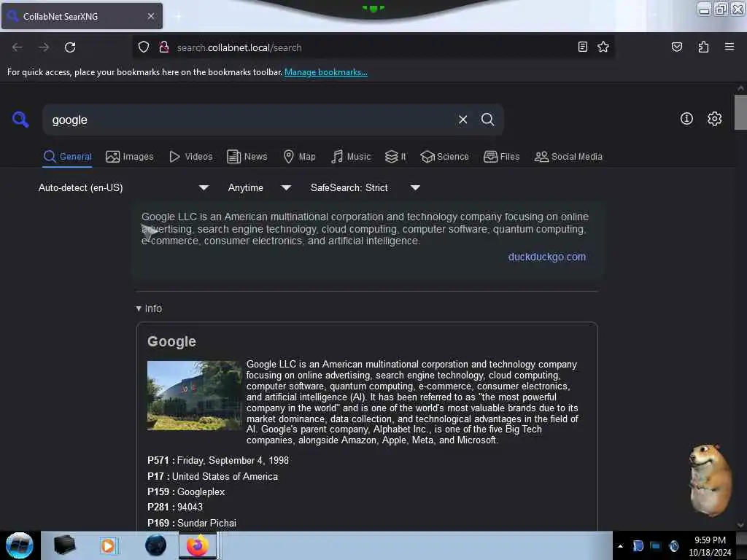Go forward with browser forward arrow
747x560 pixels.
[x=44, y=47]
